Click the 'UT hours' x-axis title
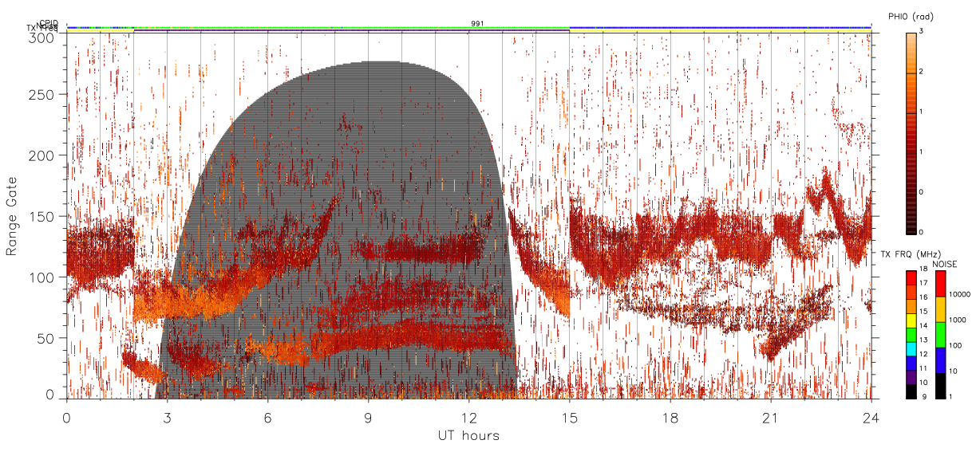Image resolution: width=980 pixels, height=452 pixels. tap(468, 435)
